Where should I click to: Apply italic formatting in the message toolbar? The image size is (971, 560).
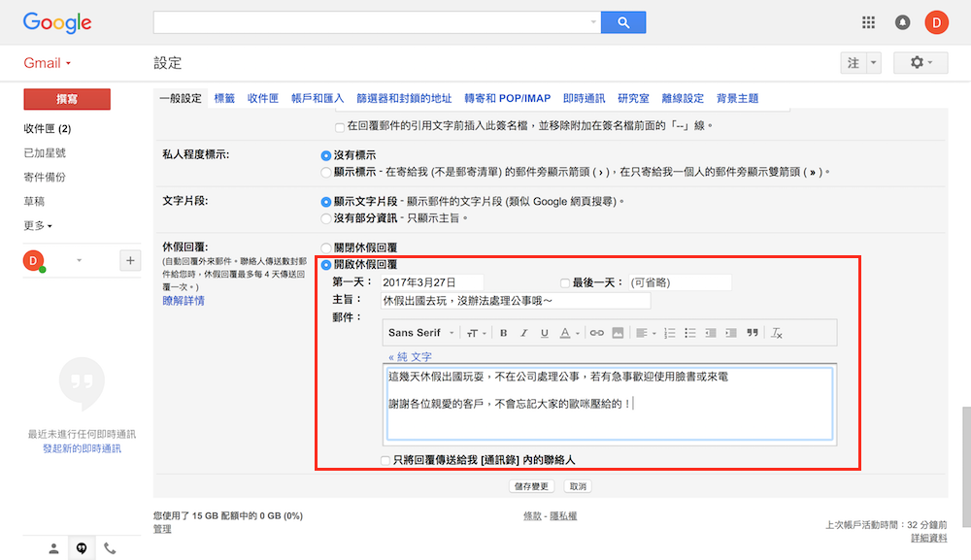coord(523,333)
